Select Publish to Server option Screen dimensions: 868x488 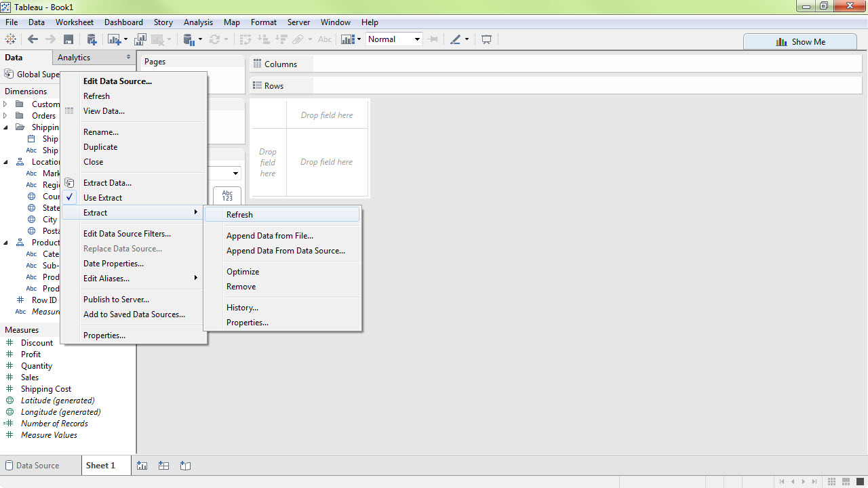(133, 300)
